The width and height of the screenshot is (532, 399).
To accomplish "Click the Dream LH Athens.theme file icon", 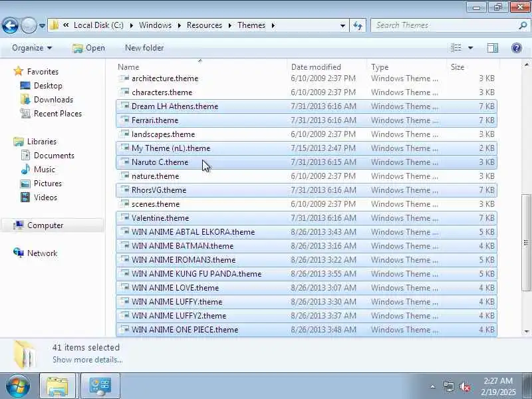I will pyautogui.click(x=124, y=106).
